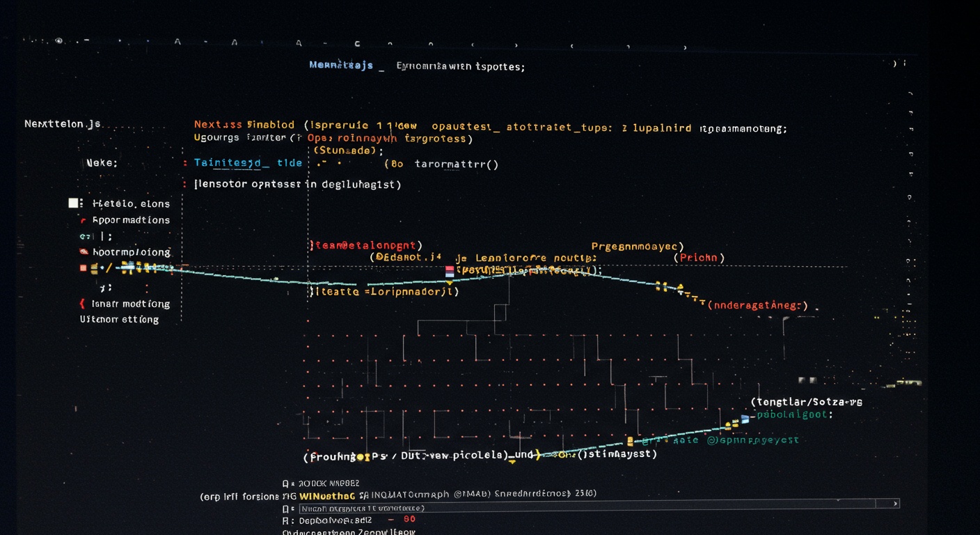Click the small red square icon on the dotted row
980x535 pixels.
[84, 268]
